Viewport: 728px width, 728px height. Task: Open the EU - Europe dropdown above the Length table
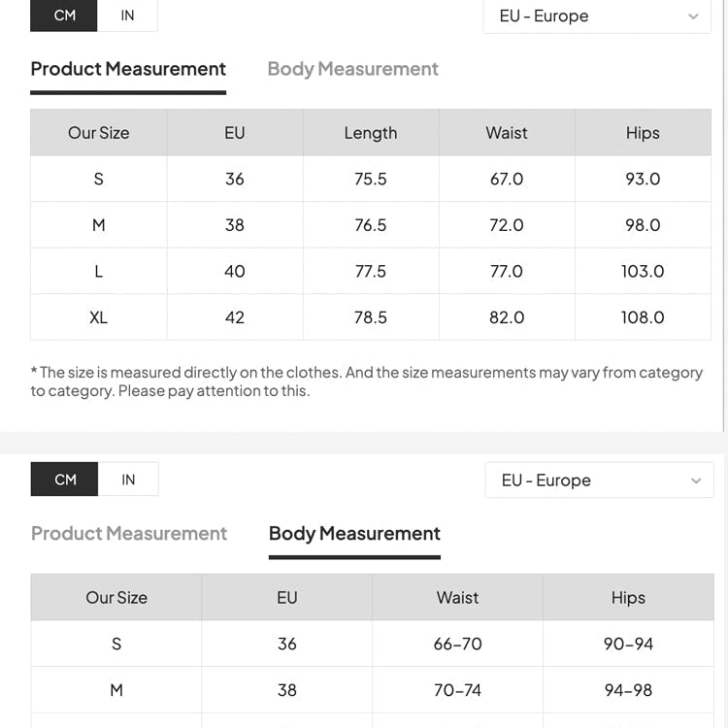point(596,17)
